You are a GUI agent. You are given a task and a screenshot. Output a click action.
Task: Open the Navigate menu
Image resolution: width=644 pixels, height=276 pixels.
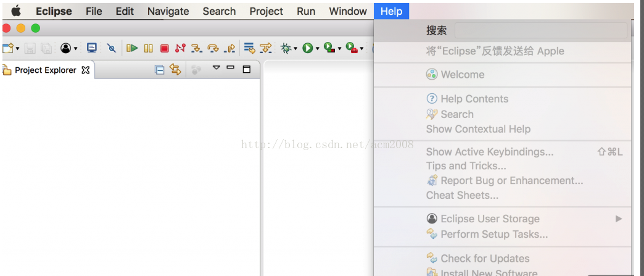click(168, 12)
